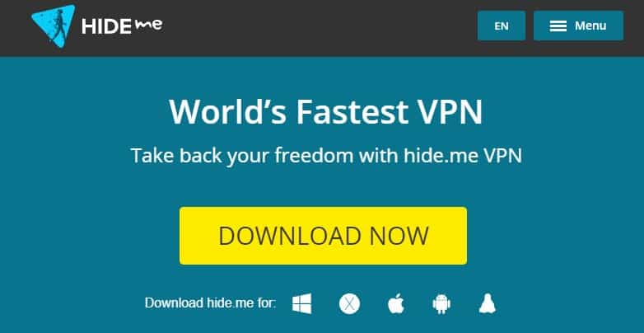Click the word 'NOW' on the yellow button
The image size is (644, 333).
(x=399, y=236)
